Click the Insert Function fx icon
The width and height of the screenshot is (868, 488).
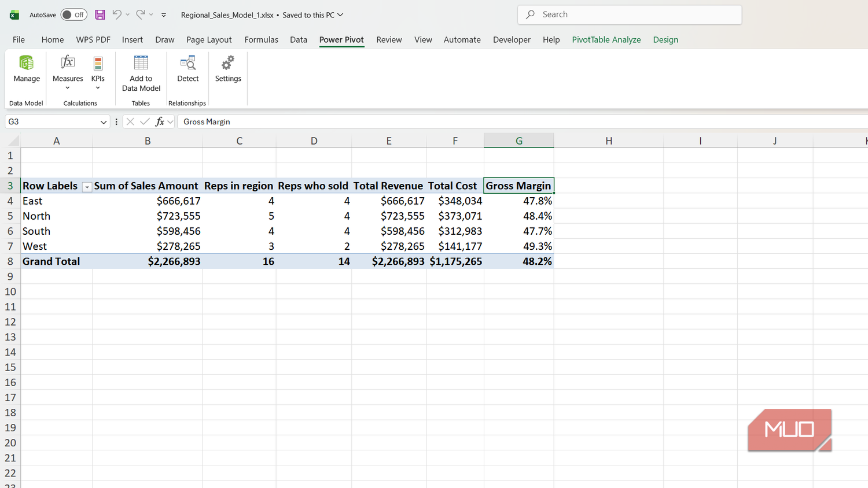pos(160,121)
